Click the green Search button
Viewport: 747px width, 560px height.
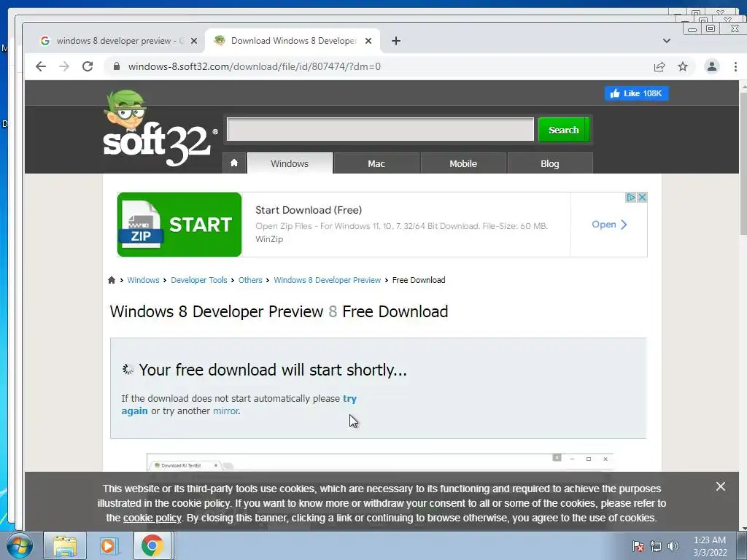click(564, 130)
